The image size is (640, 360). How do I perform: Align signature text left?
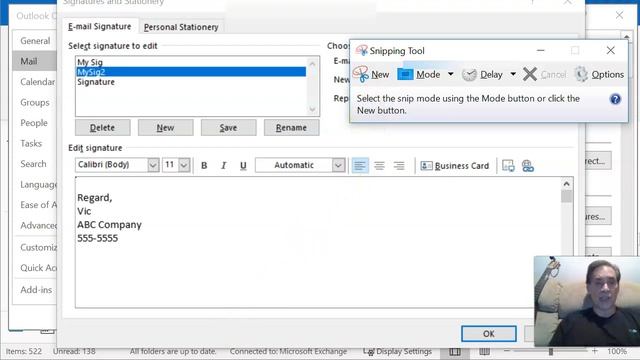[360, 165]
